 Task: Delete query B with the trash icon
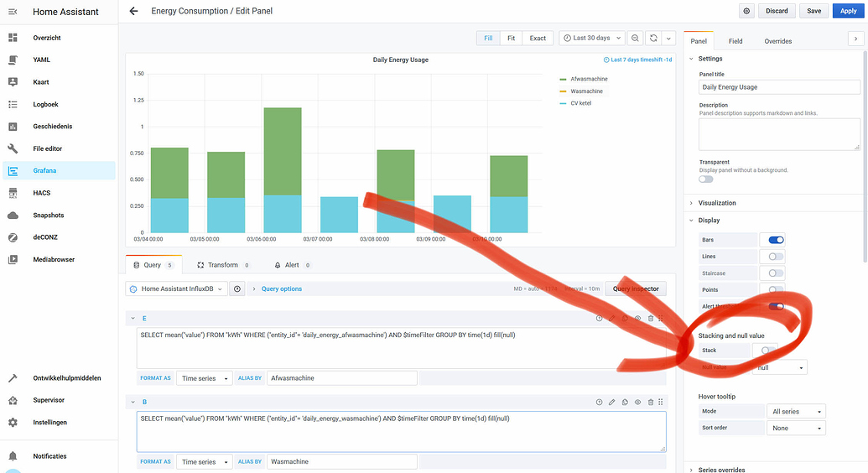[x=650, y=403]
